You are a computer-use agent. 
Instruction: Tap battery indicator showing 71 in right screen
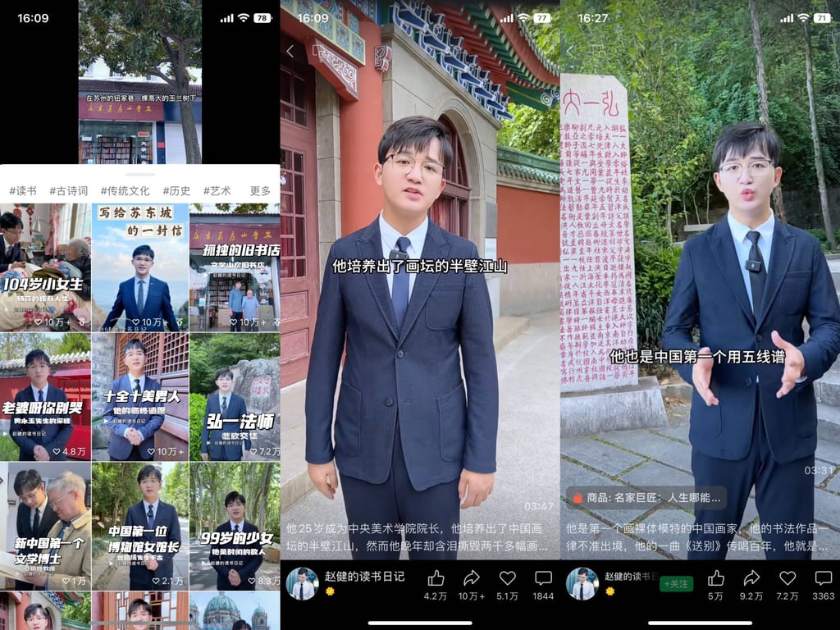[822, 18]
